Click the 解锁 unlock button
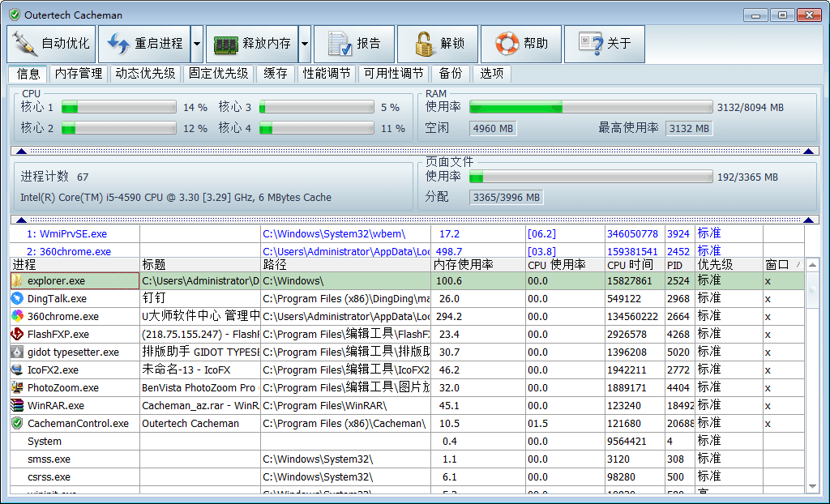Screen dimensions: 830x504 (438, 44)
